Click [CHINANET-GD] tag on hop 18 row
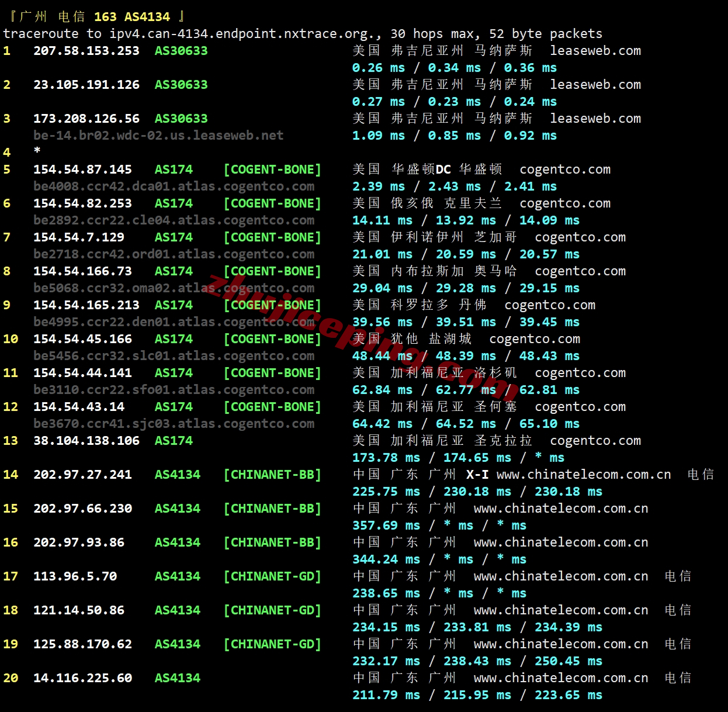Image resolution: width=728 pixels, height=712 pixels. 273,610
